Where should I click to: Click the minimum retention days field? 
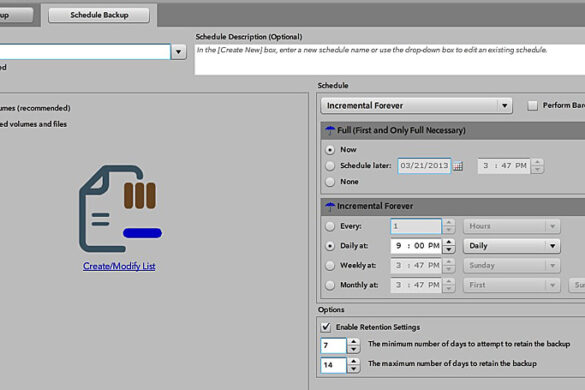(334, 345)
